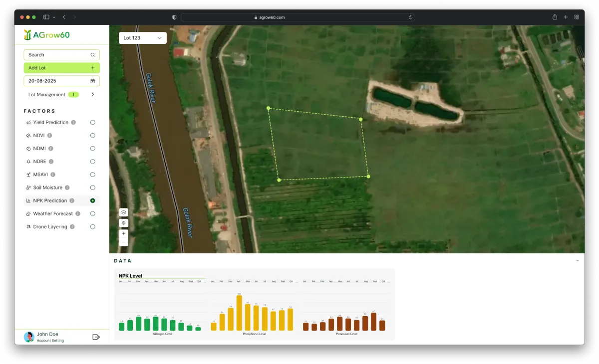
Task: Click the plus icon on Add Lot
Action: (x=92, y=68)
